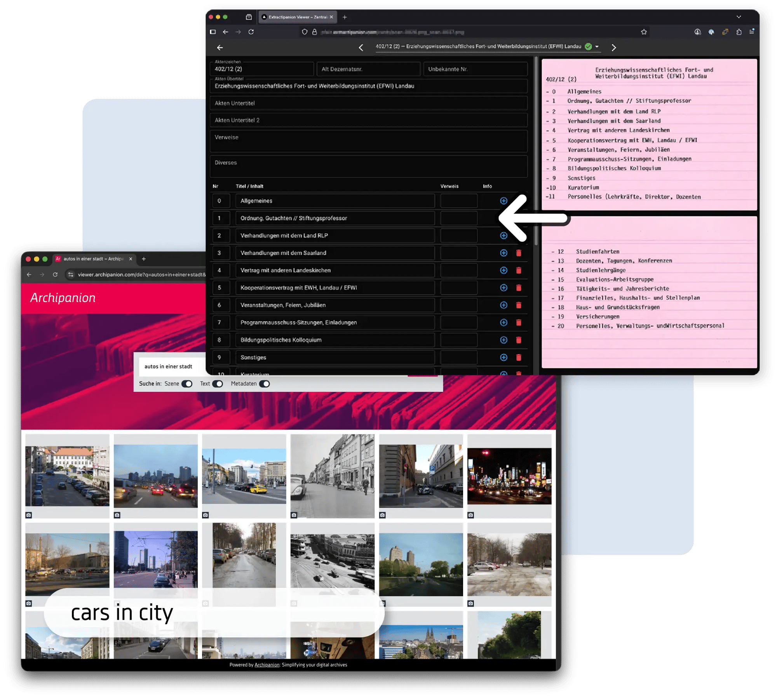The image size is (777, 700).
Task: Go to the previous document with the left chevron
Action: 361,47
